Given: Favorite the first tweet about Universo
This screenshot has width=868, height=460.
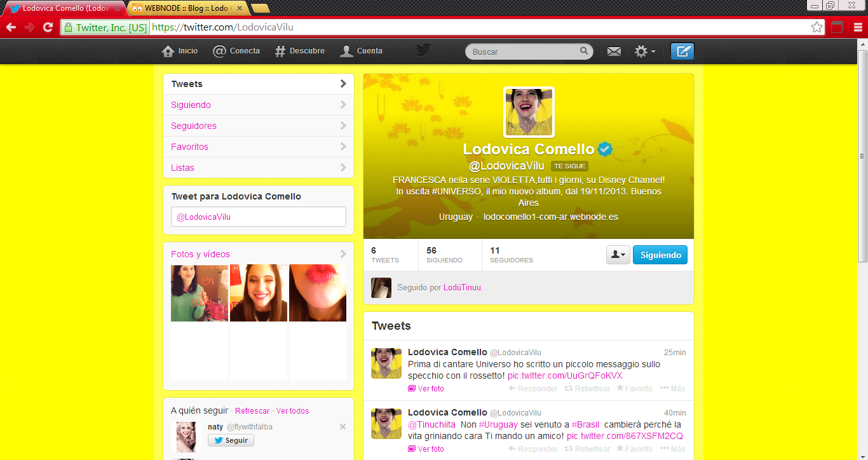Looking at the screenshot, I should click(634, 388).
